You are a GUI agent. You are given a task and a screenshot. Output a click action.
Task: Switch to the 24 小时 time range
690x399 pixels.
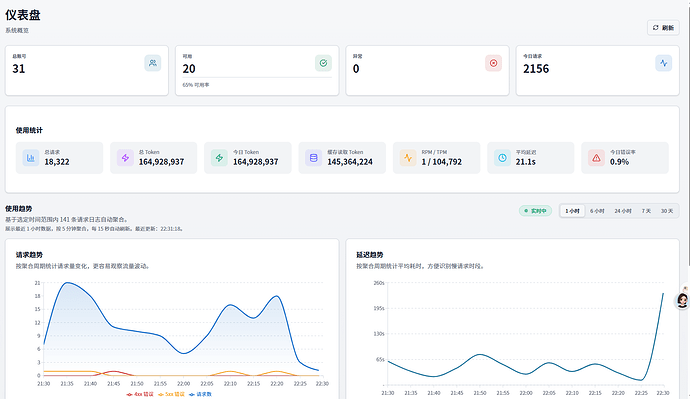(623, 211)
